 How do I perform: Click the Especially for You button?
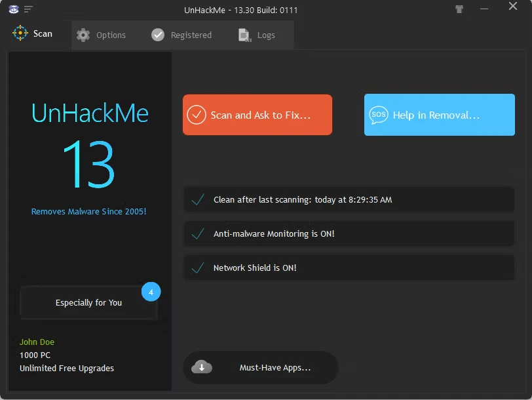88,303
